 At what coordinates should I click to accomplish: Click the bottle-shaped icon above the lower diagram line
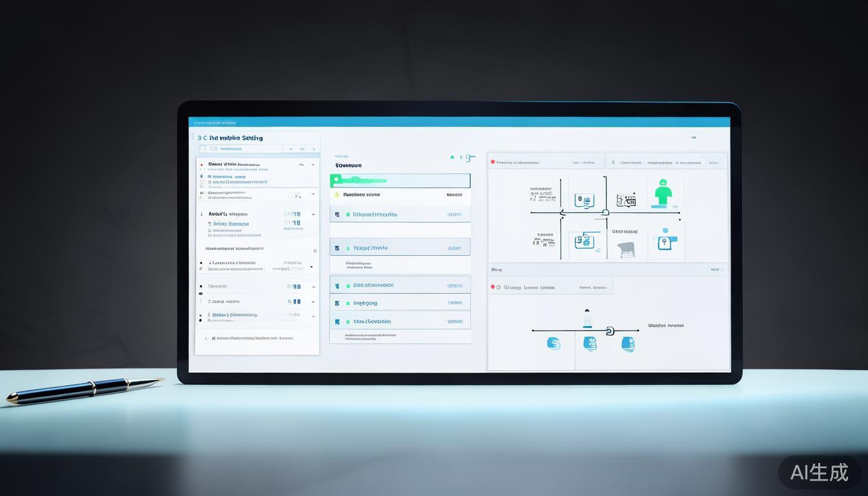point(587,318)
